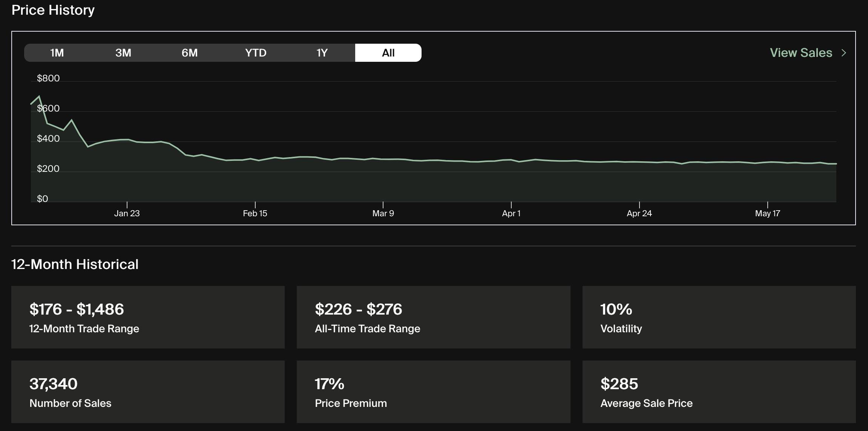The height and width of the screenshot is (431, 868).
Task: Open the View Sales link
Action: [801, 53]
